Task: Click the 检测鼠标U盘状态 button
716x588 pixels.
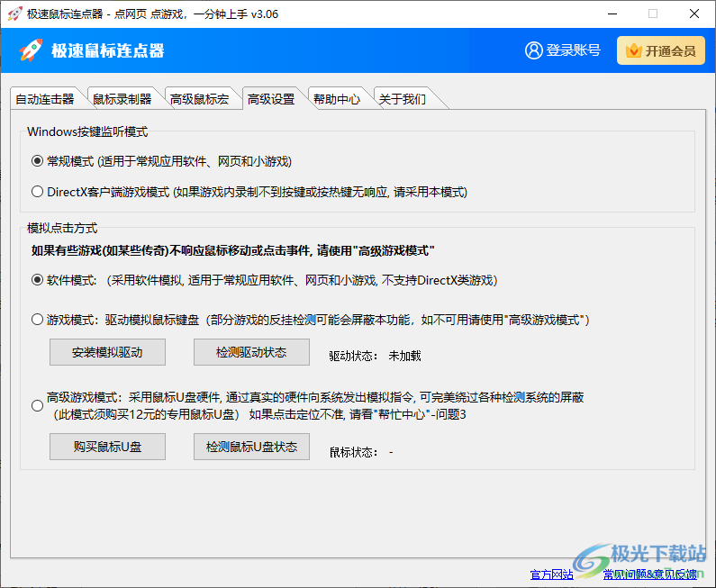Action: click(251, 447)
